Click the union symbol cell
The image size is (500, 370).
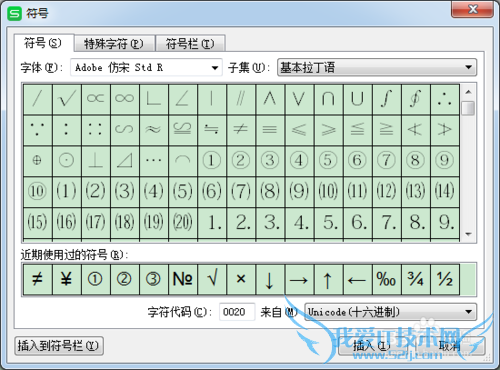click(357, 99)
